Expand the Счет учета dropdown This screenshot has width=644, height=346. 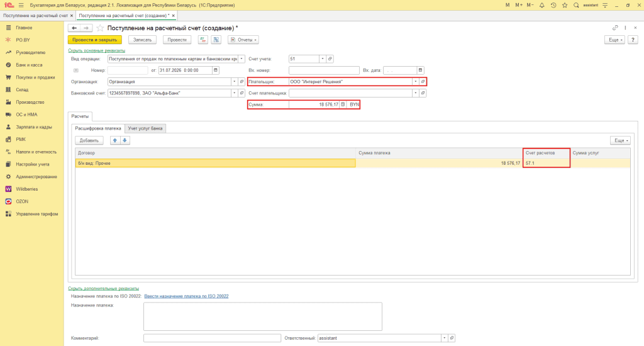pyautogui.click(x=323, y=59)
